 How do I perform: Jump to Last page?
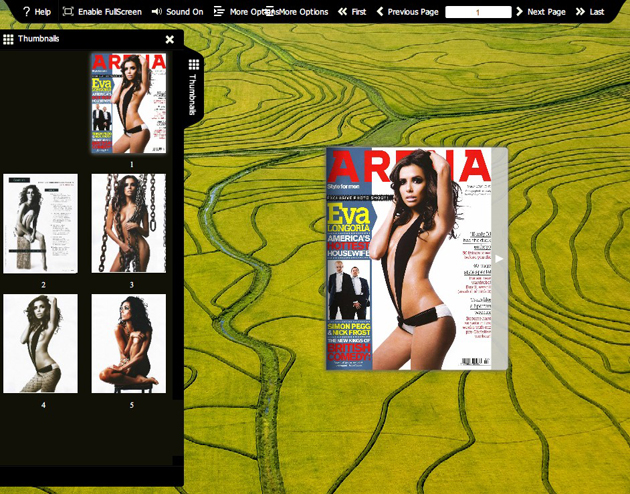tap(589, 12)
